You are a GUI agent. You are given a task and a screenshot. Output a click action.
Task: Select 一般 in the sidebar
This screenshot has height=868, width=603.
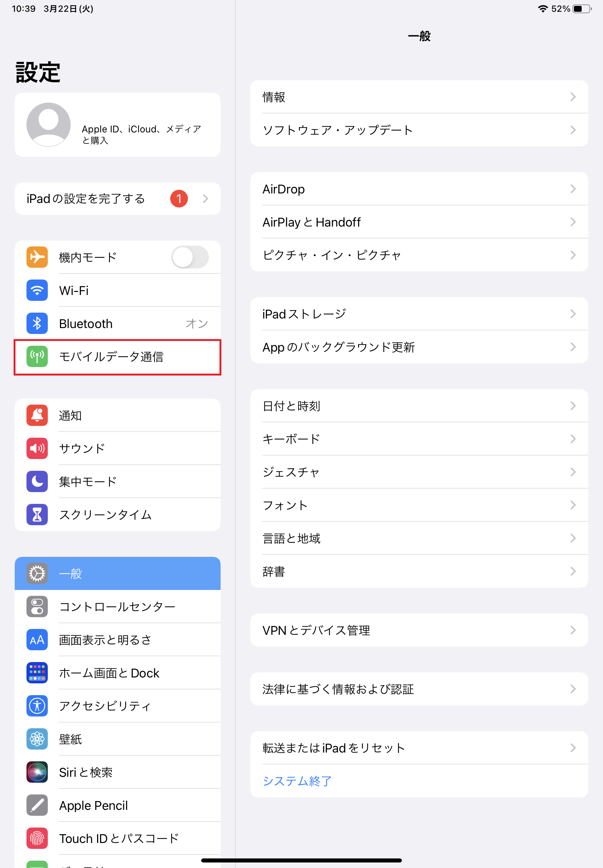click(x=118, y=574)
